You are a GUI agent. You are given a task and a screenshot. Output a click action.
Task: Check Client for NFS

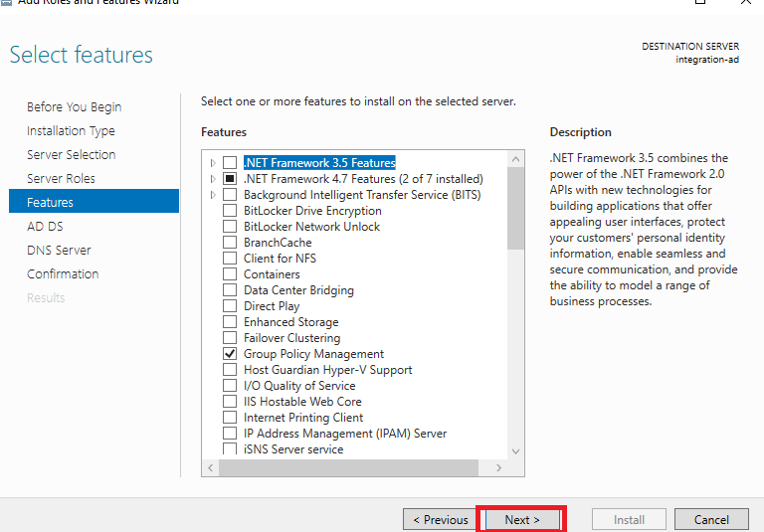(x=230, y=259)
